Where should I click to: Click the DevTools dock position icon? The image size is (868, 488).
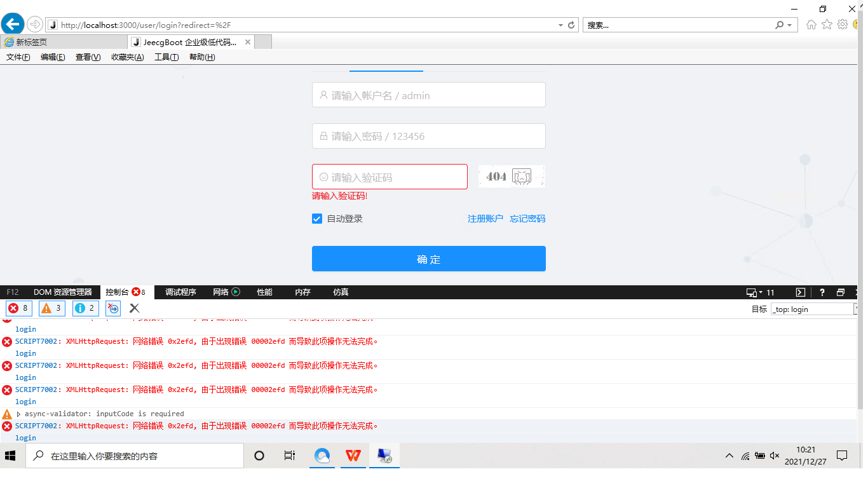pyautogui.click(x=841, y=292)
